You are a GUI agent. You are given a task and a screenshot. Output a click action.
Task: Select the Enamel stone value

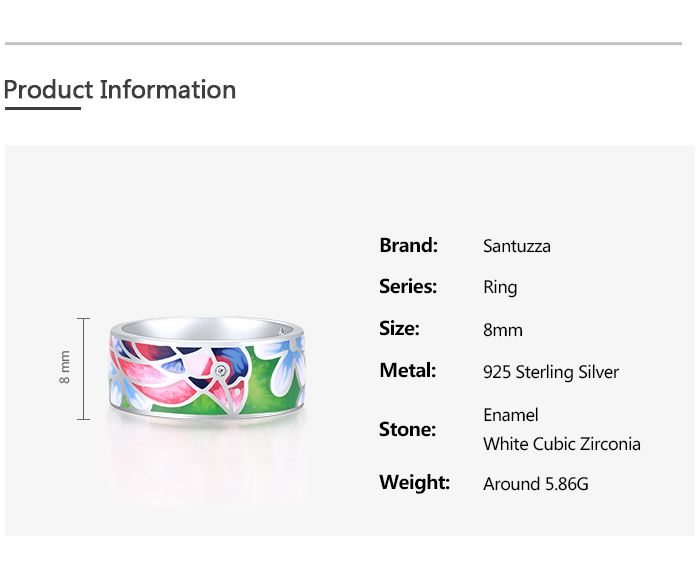[510, 415]
